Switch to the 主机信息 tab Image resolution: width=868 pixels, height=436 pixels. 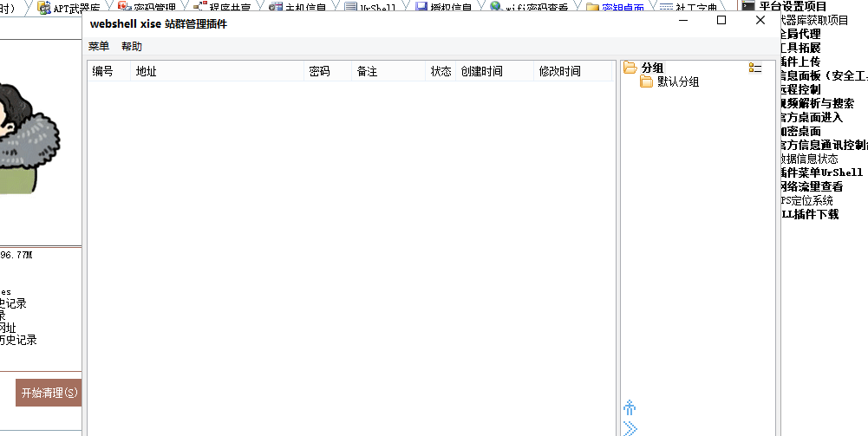(297, 8)
